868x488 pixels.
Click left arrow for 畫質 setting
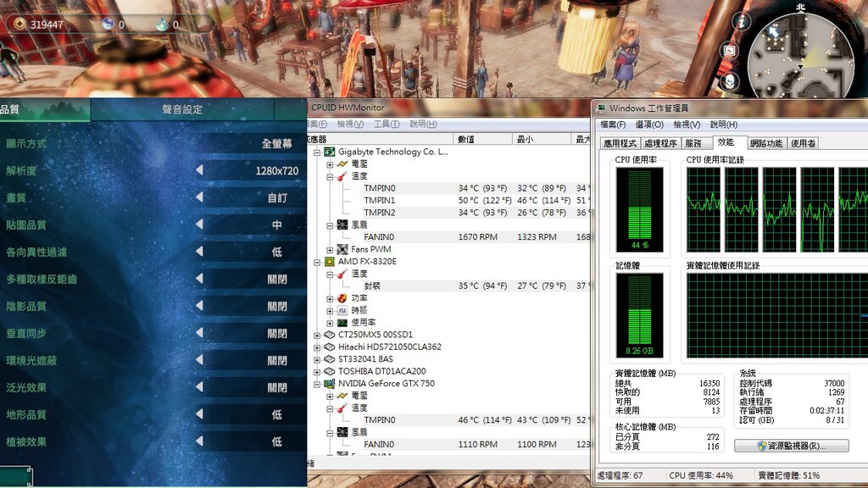199,197
